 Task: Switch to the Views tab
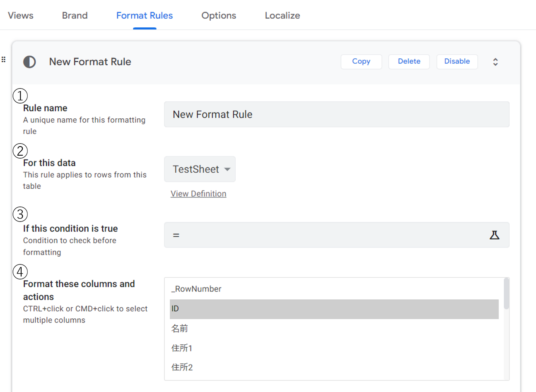[x=21, y=15]
